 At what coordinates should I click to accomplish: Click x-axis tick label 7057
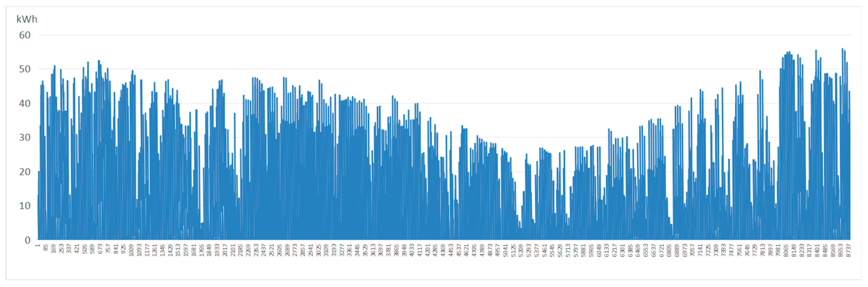[x=692, y=250]
